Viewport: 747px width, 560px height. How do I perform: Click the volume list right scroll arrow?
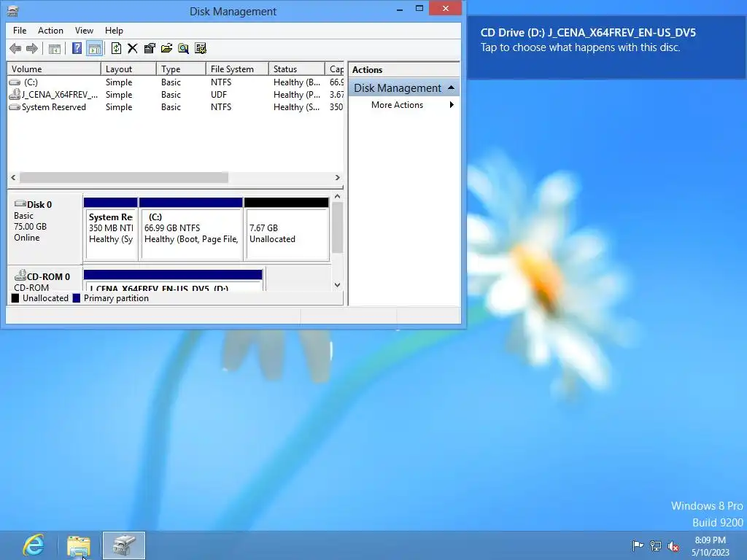337,178
